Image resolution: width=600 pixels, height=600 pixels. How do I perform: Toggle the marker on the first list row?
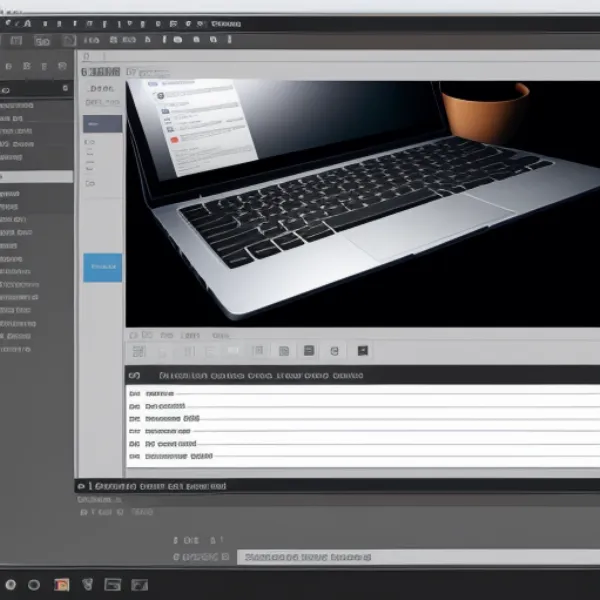click(135, 394)
